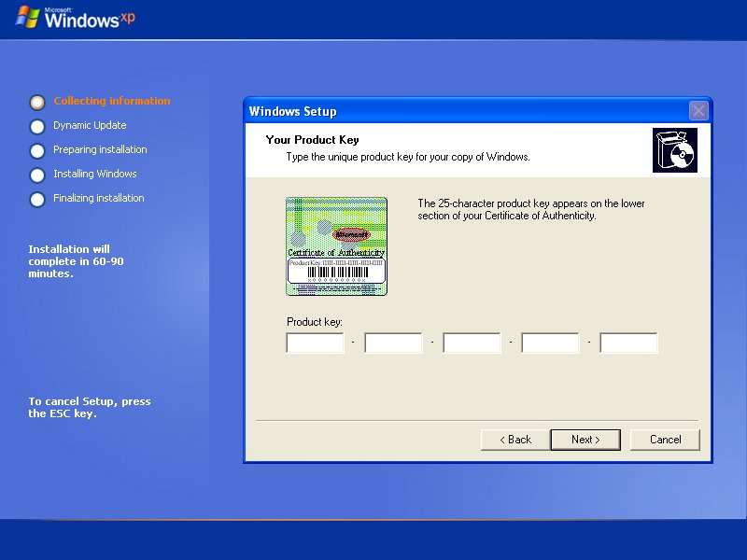The image size is (747, 560).
Task: Click the fifth product key field
Action: click(x=628, y=343)
